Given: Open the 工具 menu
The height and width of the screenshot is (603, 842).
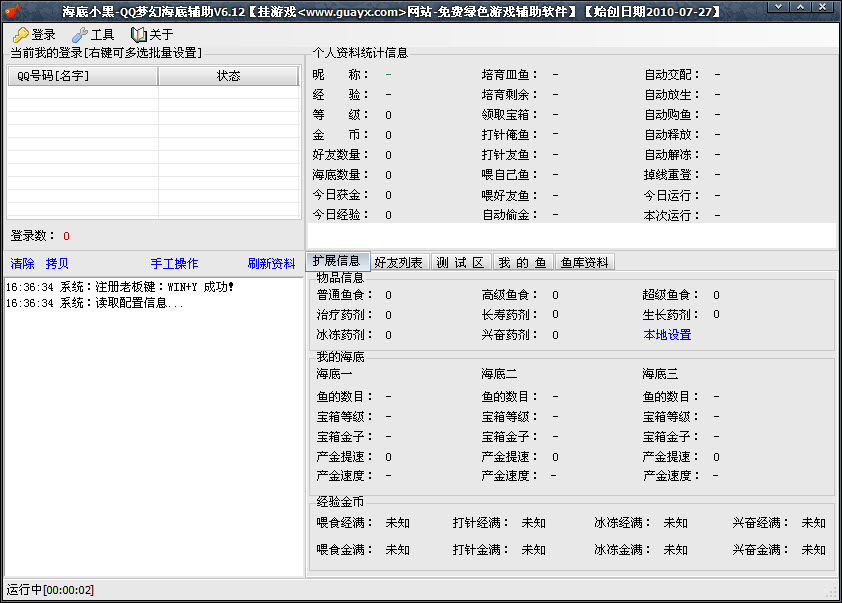Looking at the screenshot, I should [94, 35].
